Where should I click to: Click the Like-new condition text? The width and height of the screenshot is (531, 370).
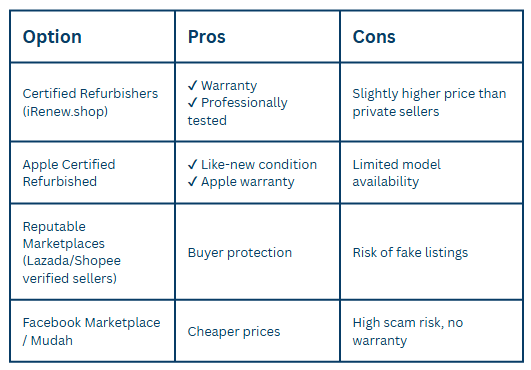click(259, 165)
